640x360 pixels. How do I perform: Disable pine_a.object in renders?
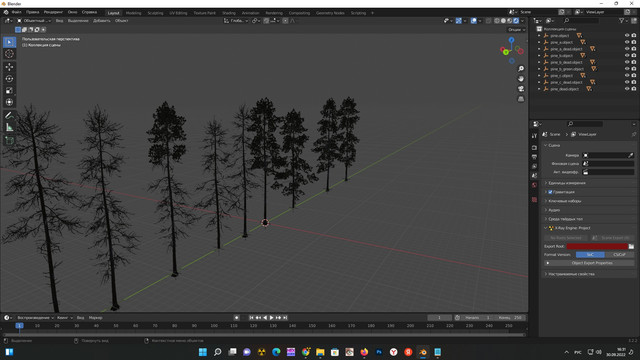click(634, 42)
